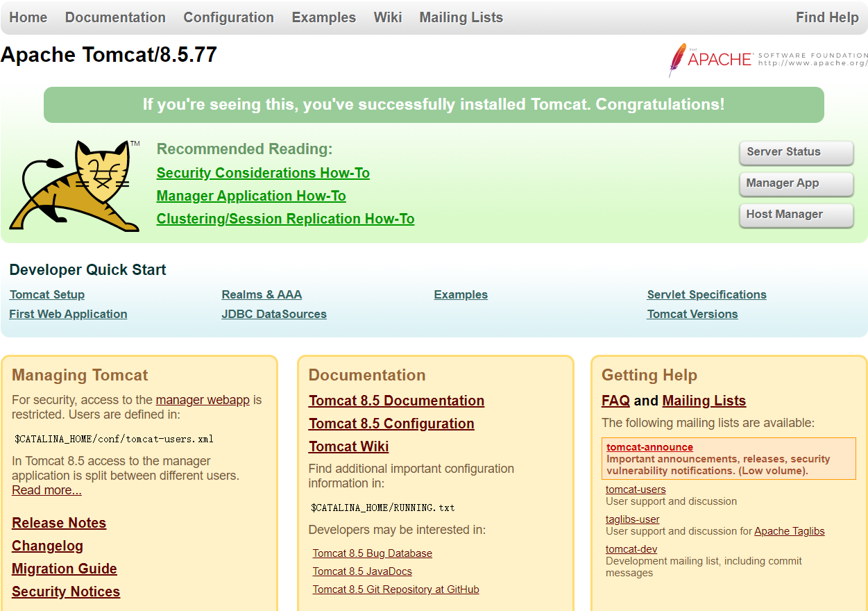Open the FAQ link in Getting Help
868x611 pixels.
[615, 401]
